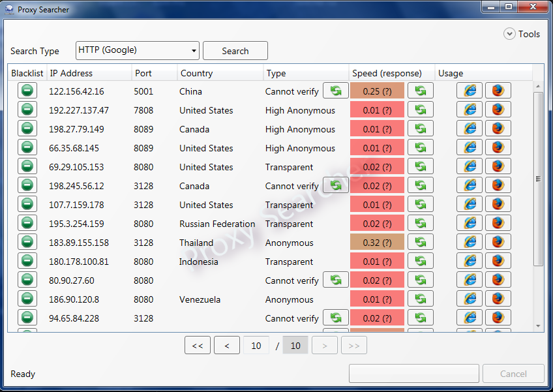Image resolution: width=553 pixels, height=392 pixels.
Task: Click the progress bar next to Cancel
Action: [414, 374]
